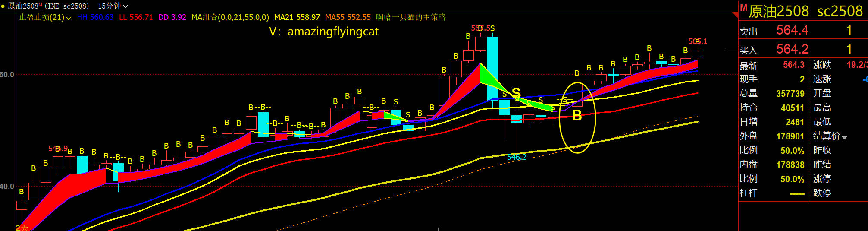Click the MA21 558.97 readout
The image size is (868, 231).
[x=297, y=17]
